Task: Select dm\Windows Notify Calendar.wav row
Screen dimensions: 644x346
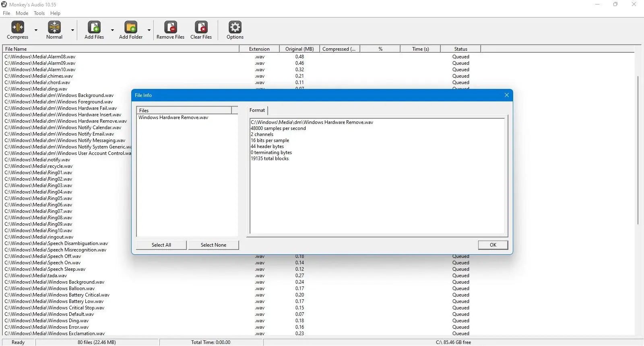Action: pyautogui.click(x=63, y=128)
